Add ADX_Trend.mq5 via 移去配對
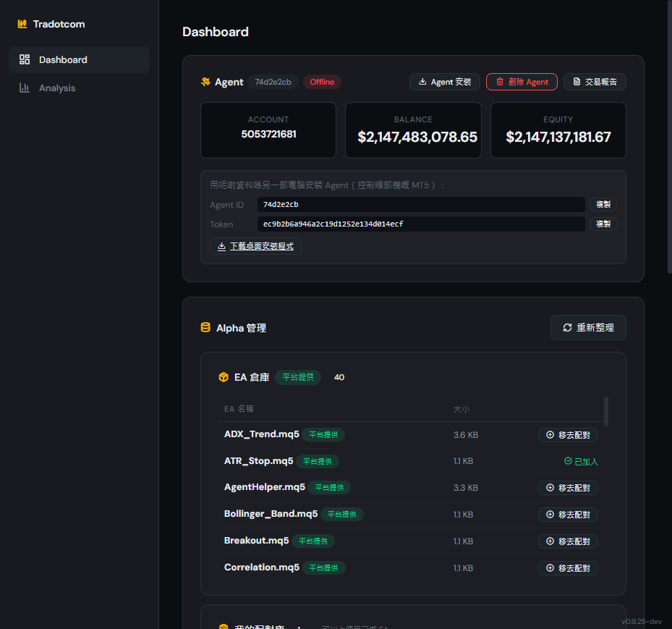672x629 pixels. (568, 435)
